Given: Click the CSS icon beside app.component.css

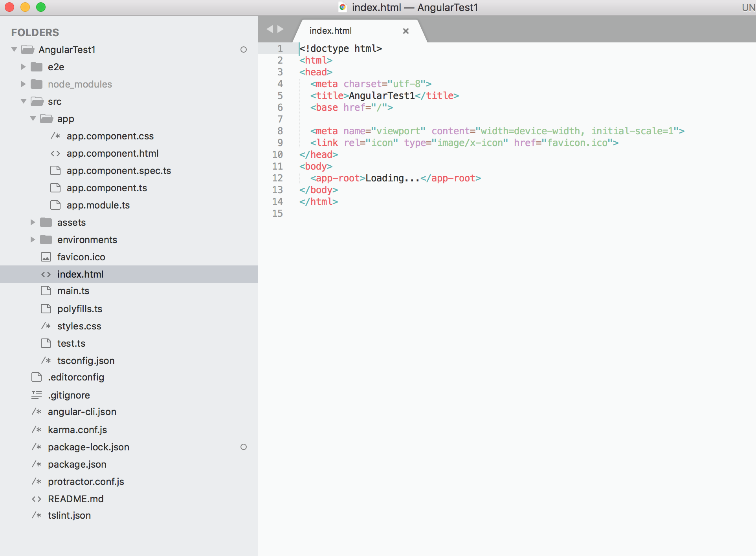Looking at the screenshot, I should pos(55,136).
